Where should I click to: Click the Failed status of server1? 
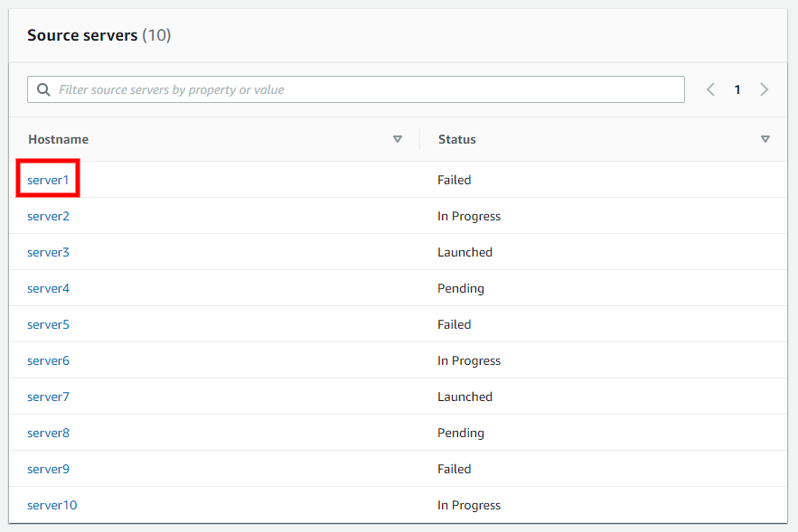pos(454,180)
